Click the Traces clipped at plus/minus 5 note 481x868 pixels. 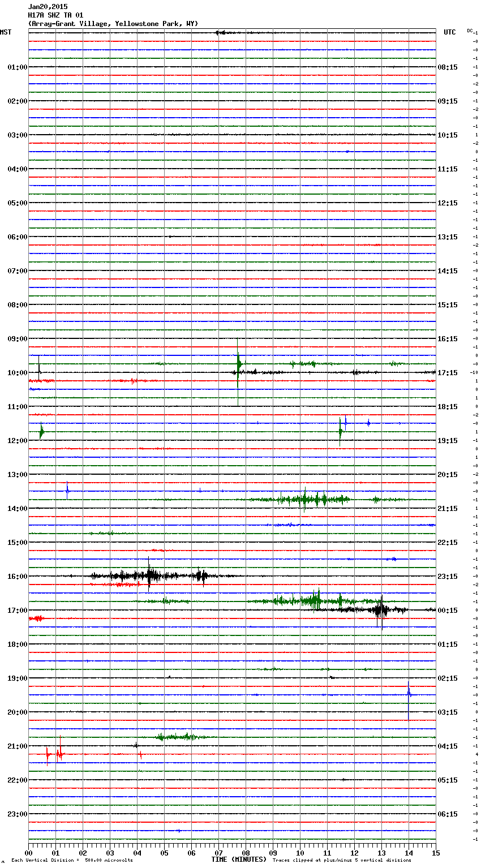pos(342,861)
